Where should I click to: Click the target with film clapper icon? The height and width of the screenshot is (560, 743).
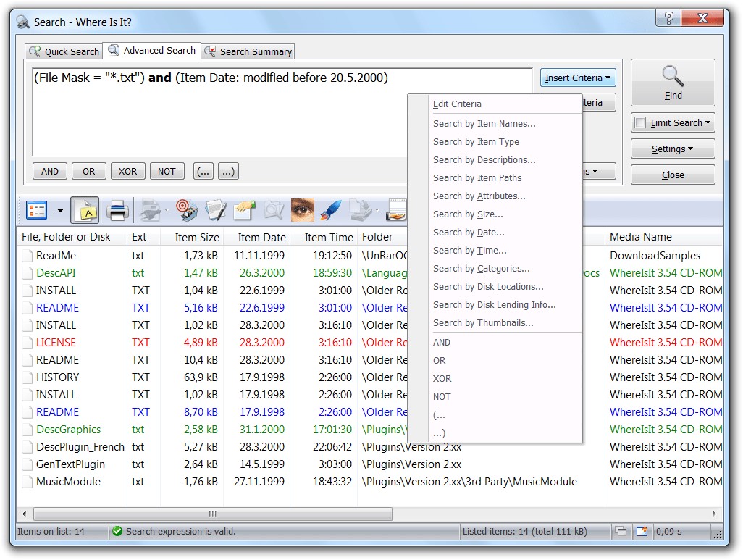(186, 211)
